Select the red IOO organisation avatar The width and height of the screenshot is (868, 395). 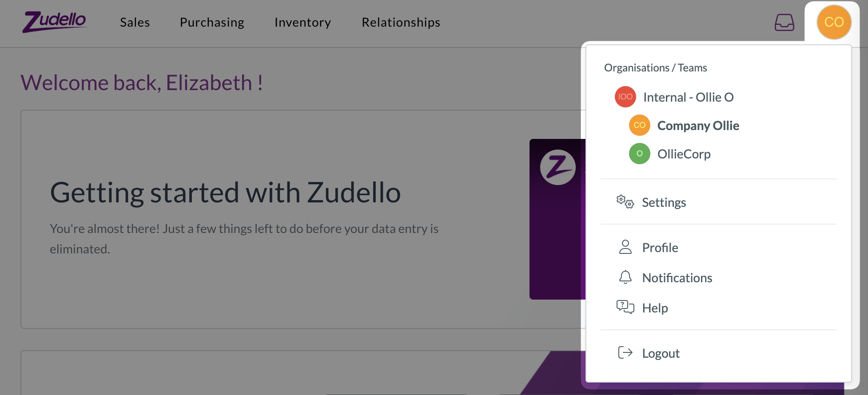pos(625,97)
